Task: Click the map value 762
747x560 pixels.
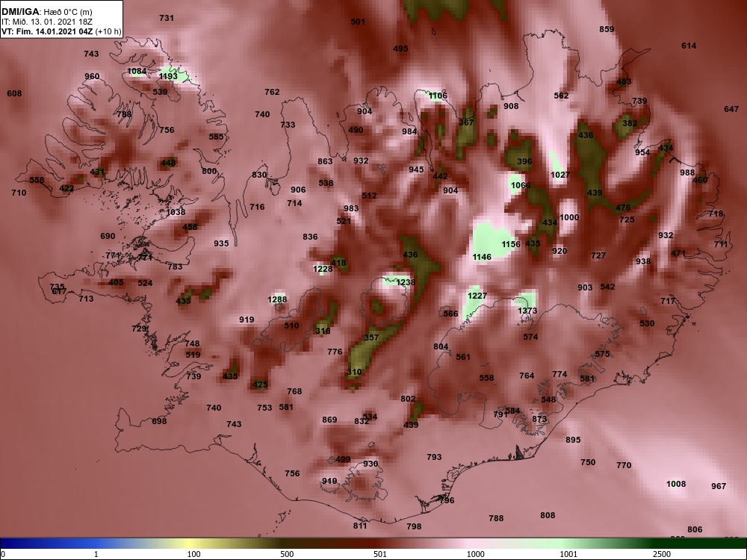Action: point(272,92)
